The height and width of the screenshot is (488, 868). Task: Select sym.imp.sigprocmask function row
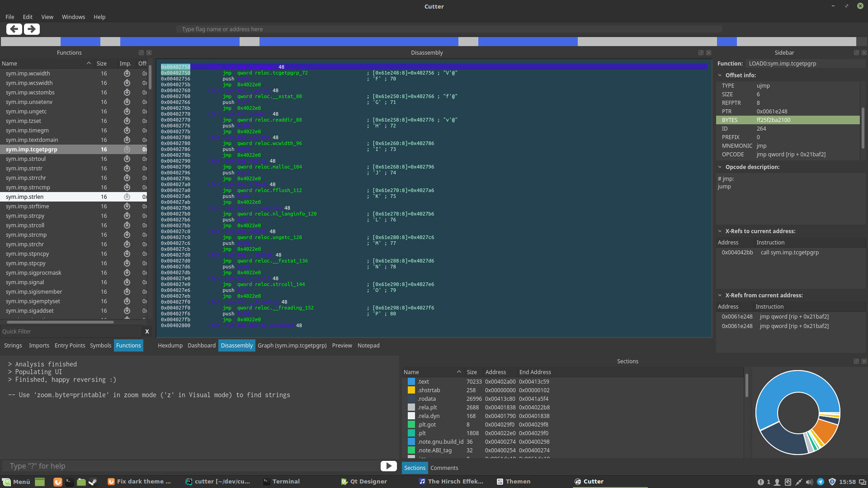[73, 273]
